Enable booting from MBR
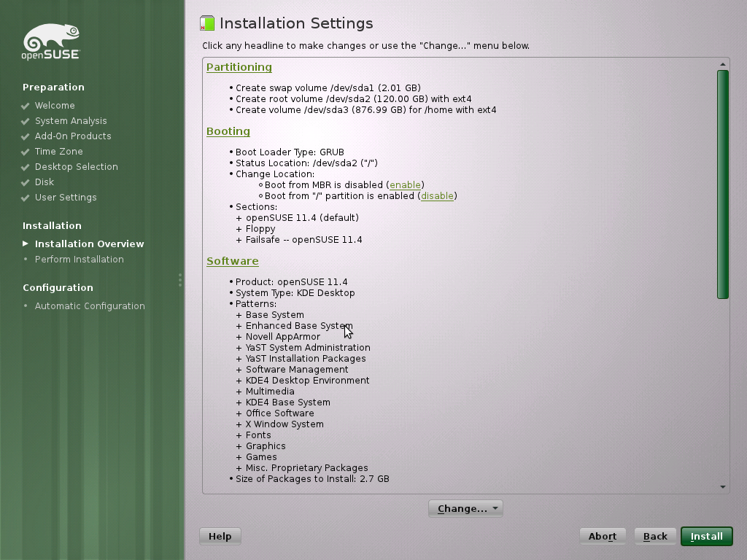 (405, 184)
